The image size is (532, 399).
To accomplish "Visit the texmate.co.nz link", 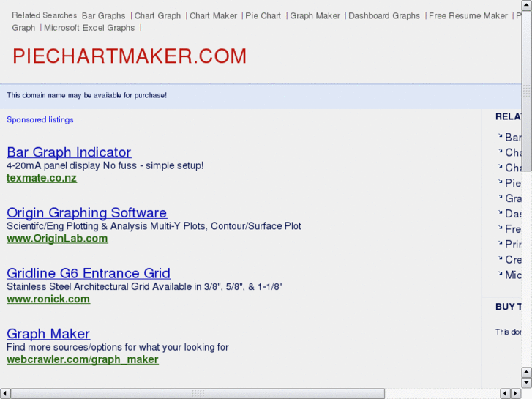I will coord(42,178).
